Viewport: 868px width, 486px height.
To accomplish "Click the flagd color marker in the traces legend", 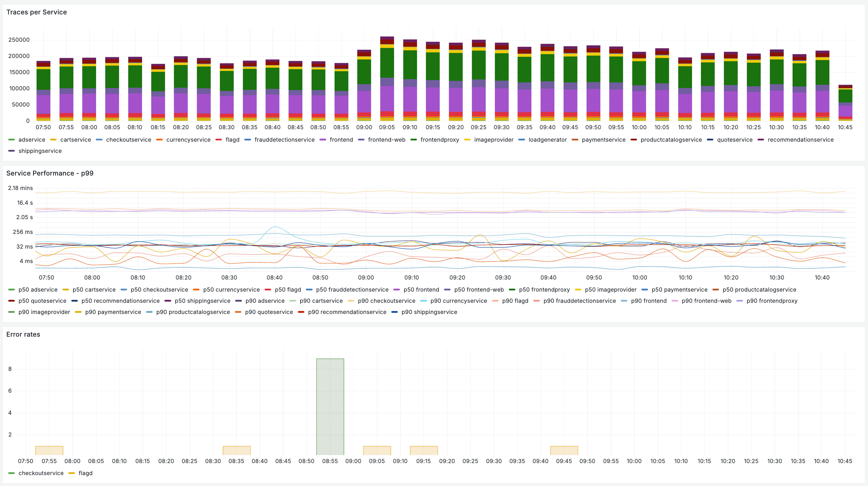I will 218,140.
